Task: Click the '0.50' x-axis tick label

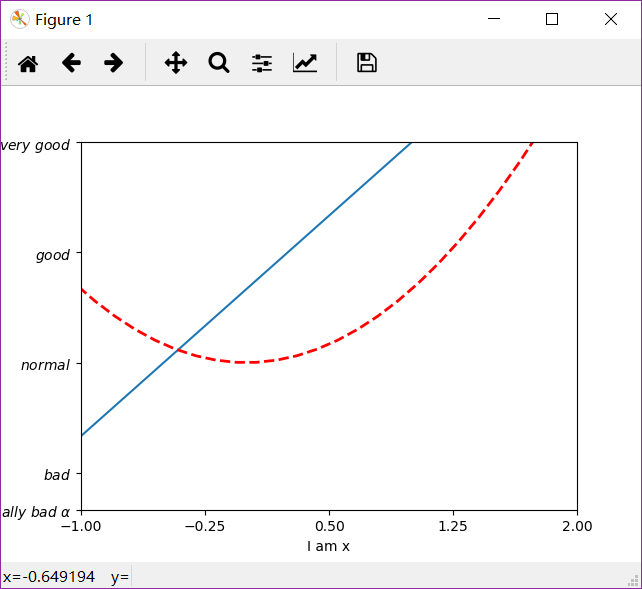Action: coord(330,526)
